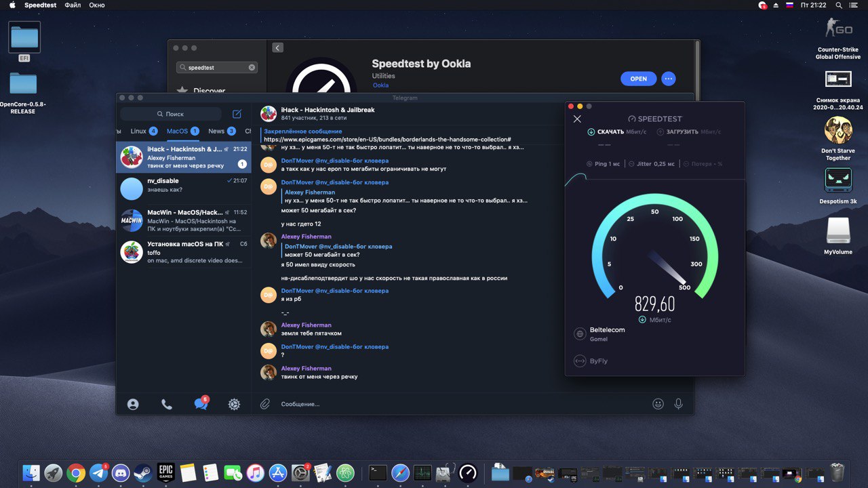The width and height of the screenshot is (868, 488).
Task: Open Spotlight search in menu bar
Action: coord(839,5)
